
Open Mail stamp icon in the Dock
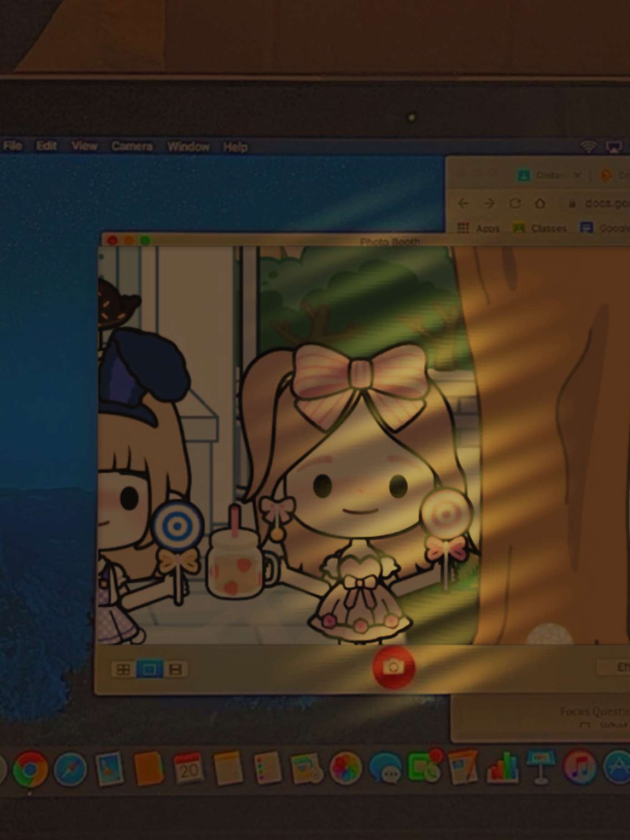click(109, 769)
